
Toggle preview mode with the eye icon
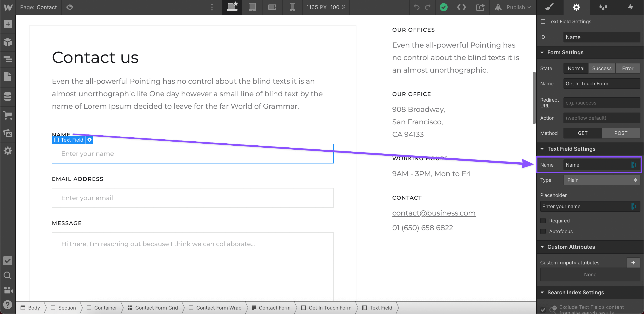[70, 7]
